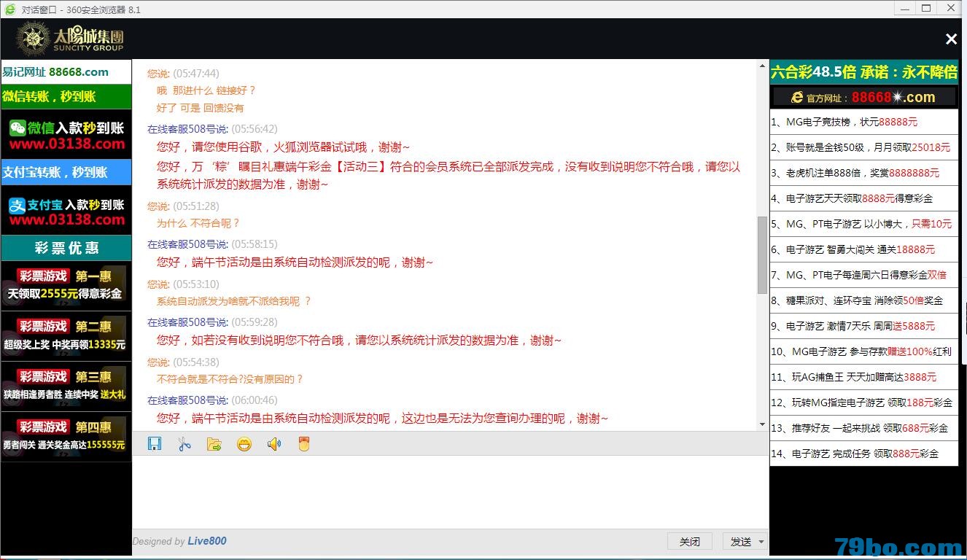This screenshot has height=560, width=967.
Task: Click the 六合彩48.5倍 banner
Action: click(x=864, y=72)
